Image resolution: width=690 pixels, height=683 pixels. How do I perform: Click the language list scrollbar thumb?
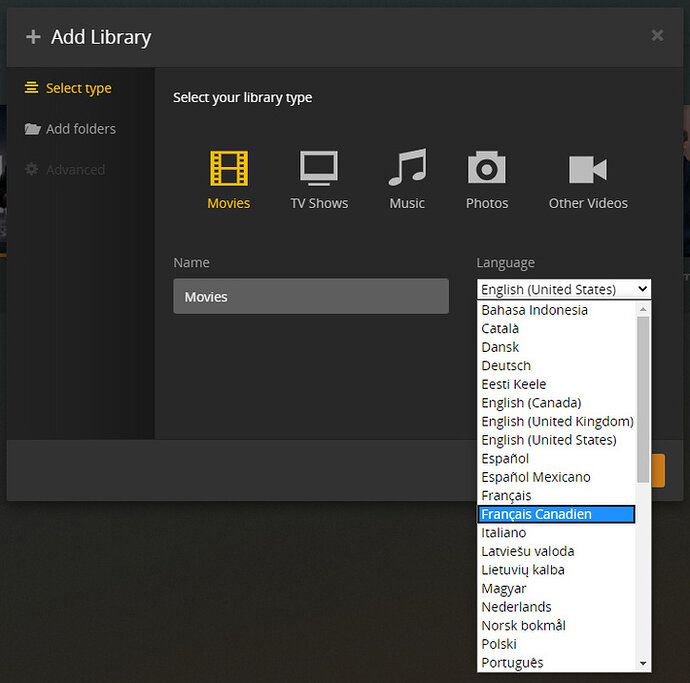coord(643,400)
